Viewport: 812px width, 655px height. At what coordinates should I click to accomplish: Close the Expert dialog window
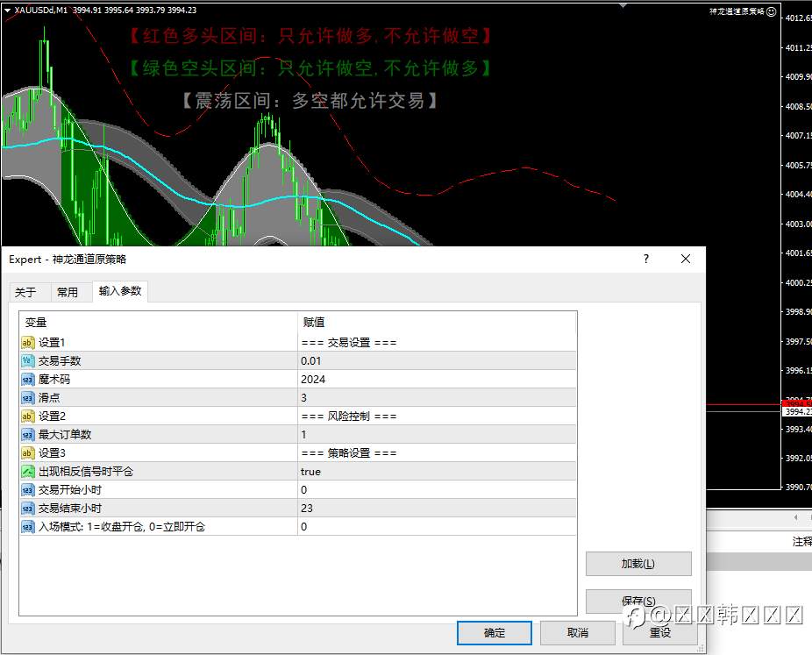tap(686, 259)
